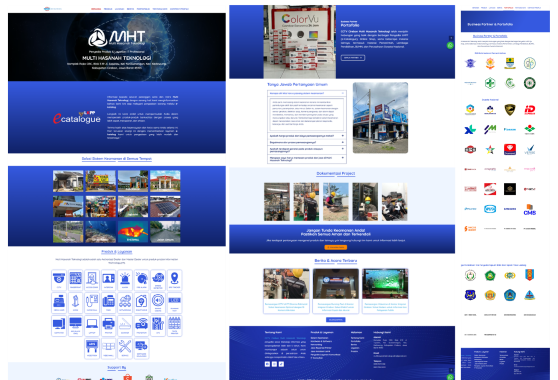The image size is (558, 380).
Task: Open the 'Dokumentasi Project' heading link
Action: coord(336,174)
